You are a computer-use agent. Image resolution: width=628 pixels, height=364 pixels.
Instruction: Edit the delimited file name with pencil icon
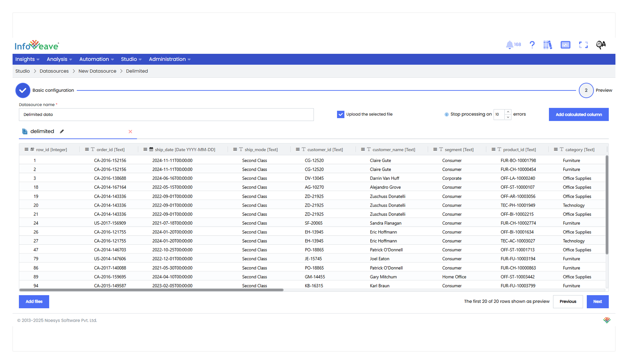point(62,131)
